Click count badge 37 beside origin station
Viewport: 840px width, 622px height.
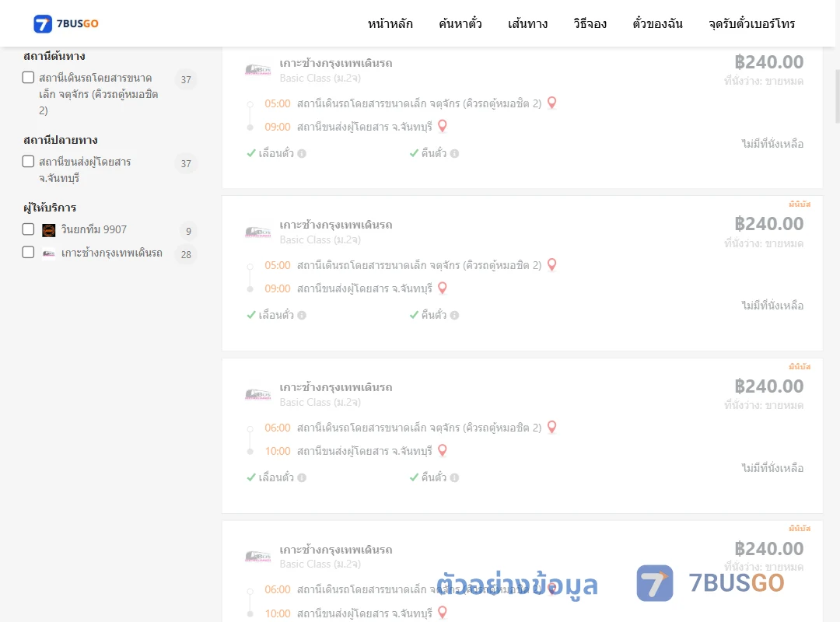click(x=186, y=79)
